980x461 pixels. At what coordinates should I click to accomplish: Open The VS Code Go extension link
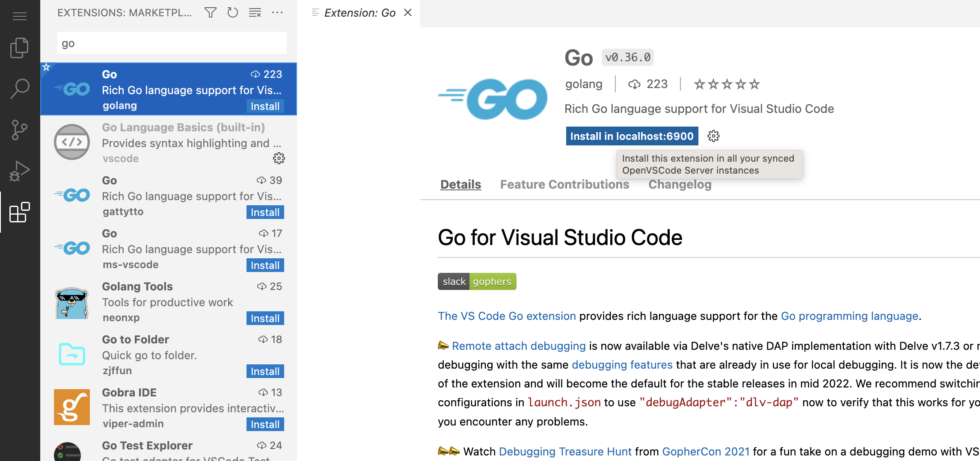[507, 316]
